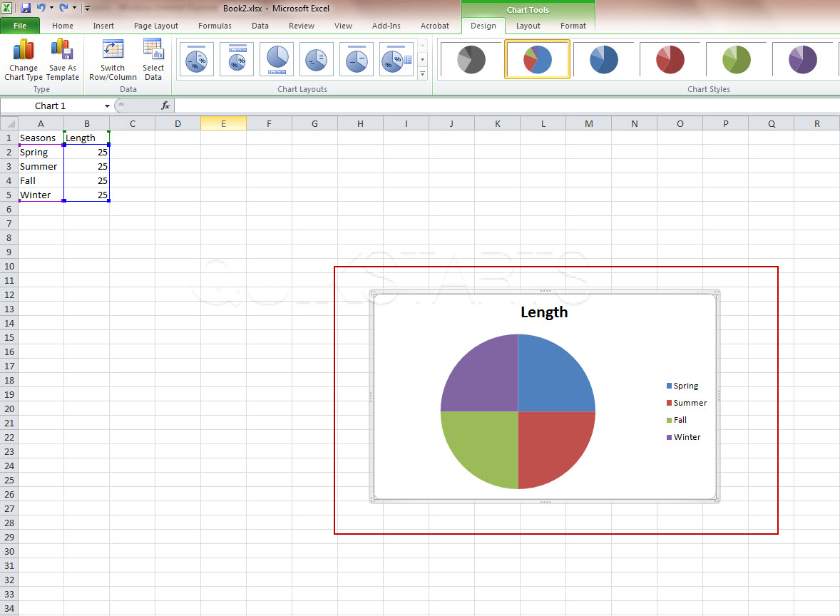Click the Select All corner button

pyautogui.click(x=9, y=124)
